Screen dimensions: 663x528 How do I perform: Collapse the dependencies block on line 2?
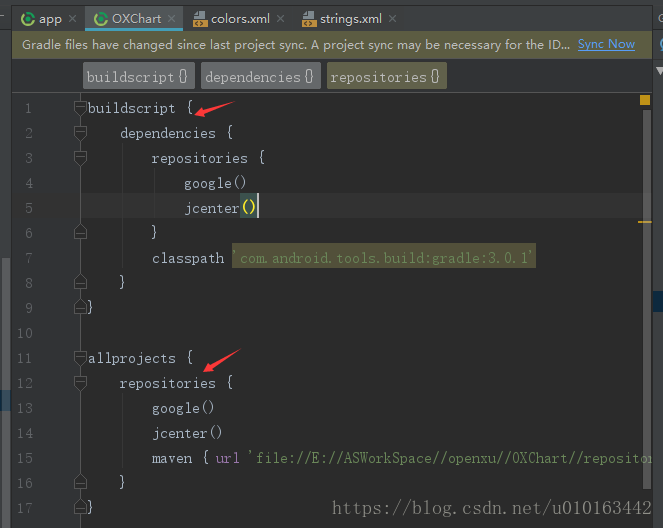pyautogui.click(x=80, y=133)
